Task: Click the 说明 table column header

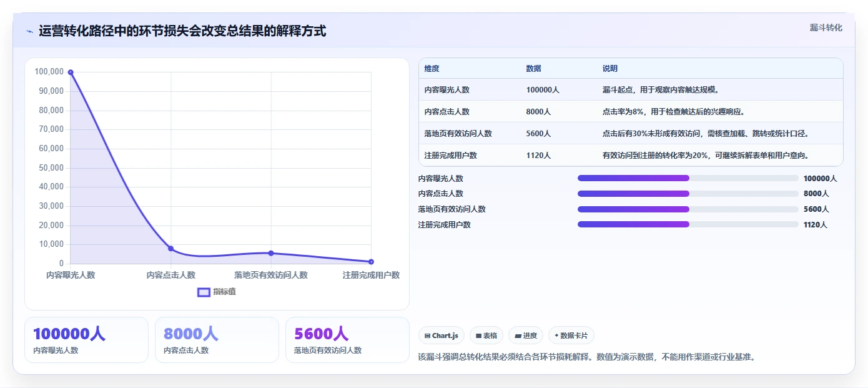Action: coord(609,69)
